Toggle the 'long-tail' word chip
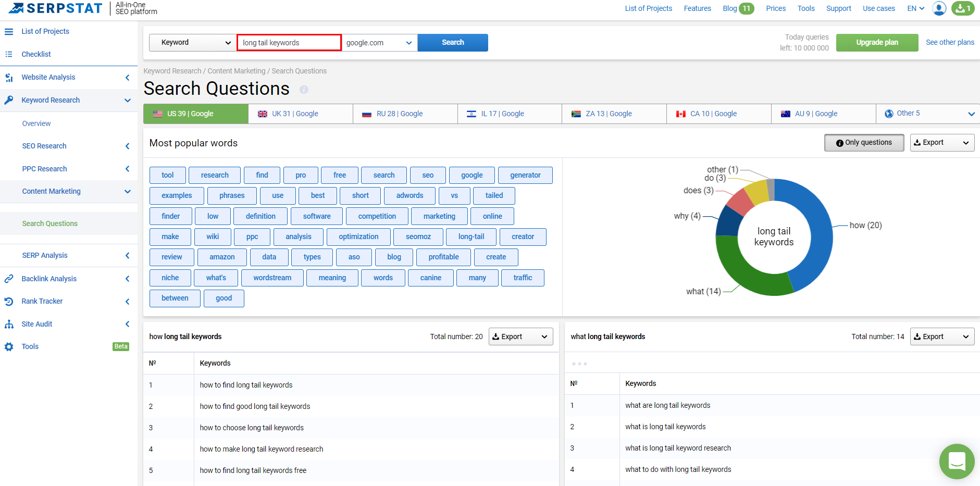The image size is (980, 486). [x=470, y=236]
